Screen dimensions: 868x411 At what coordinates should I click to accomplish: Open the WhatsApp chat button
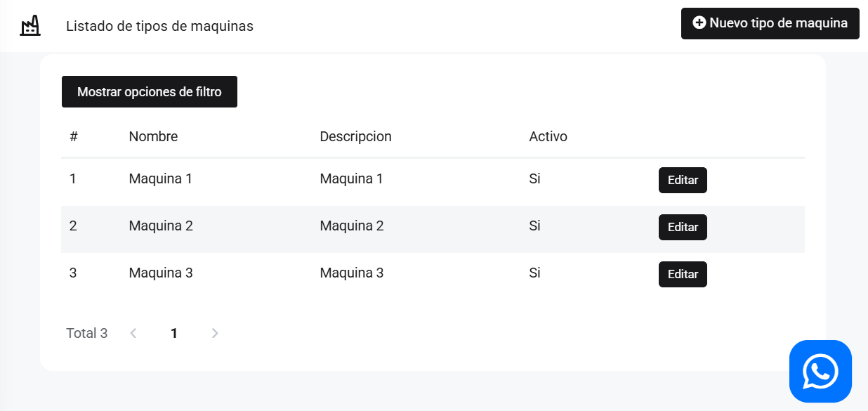820,371
